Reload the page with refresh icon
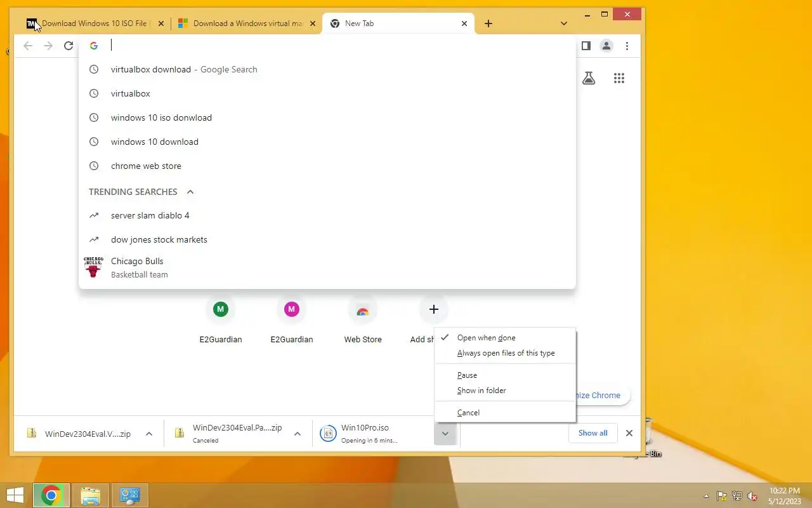812x508 pixels. [x=69, y=46]
